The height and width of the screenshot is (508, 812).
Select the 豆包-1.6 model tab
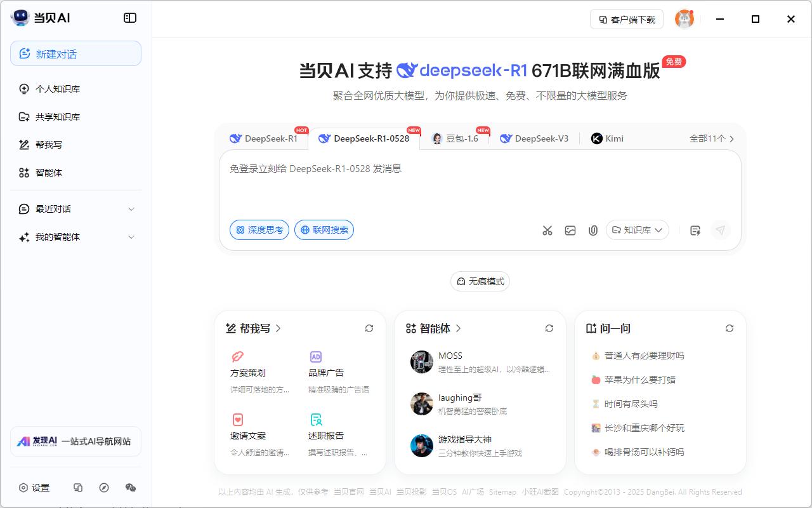(455, 138)
